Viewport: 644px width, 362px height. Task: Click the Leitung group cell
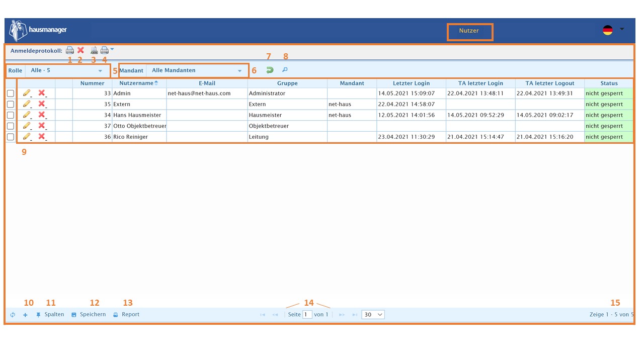[287, 137]
